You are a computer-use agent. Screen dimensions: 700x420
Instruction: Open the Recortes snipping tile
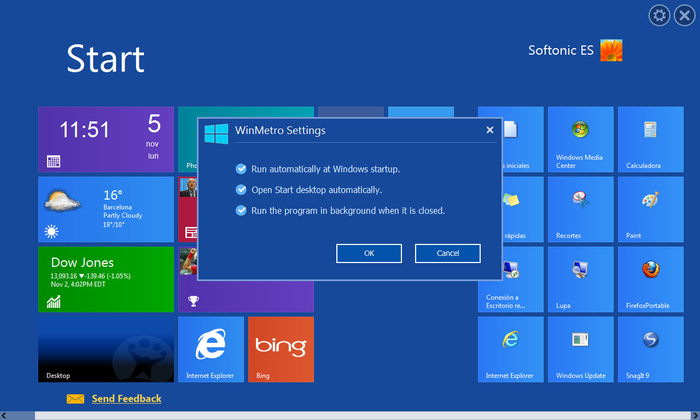point(580,209)
